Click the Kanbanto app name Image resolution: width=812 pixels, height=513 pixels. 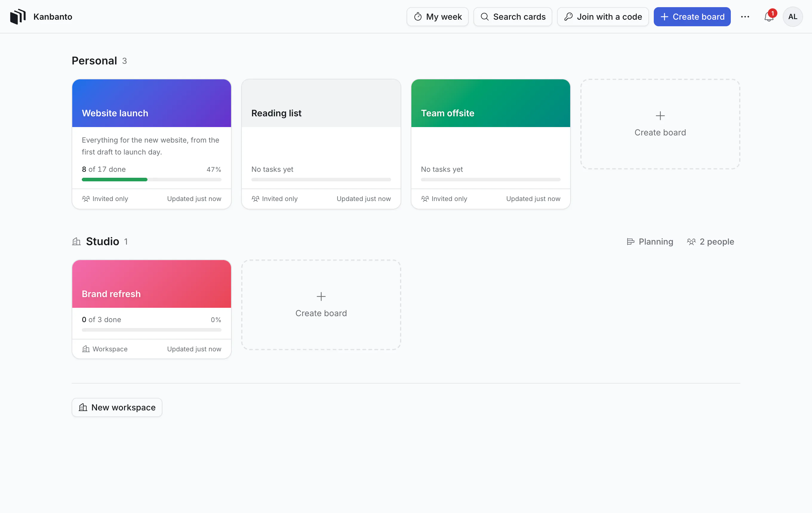53,16
